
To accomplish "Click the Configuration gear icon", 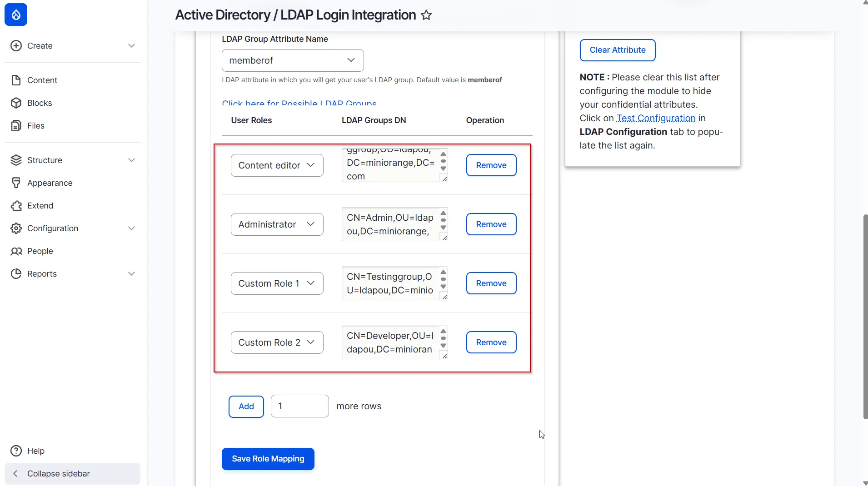I will (16, 228).
